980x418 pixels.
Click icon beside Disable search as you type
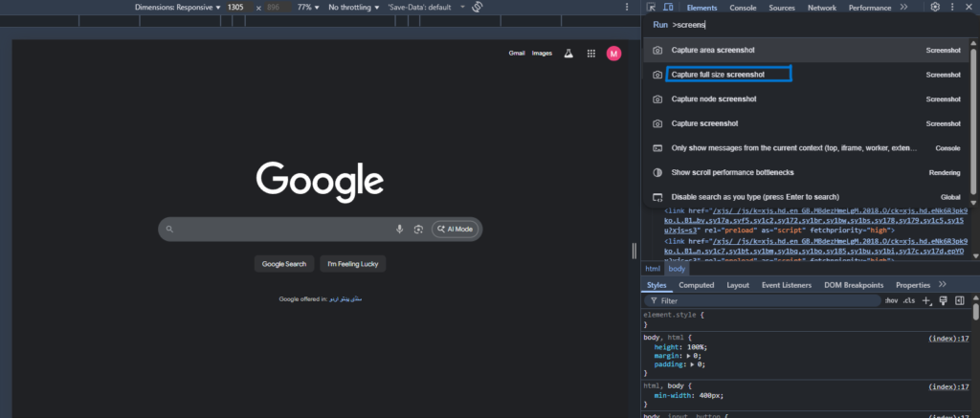(657, 197)
